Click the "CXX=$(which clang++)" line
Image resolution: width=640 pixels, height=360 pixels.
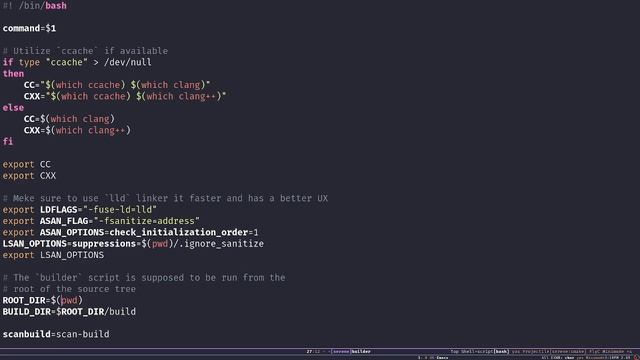pos(77,131)
